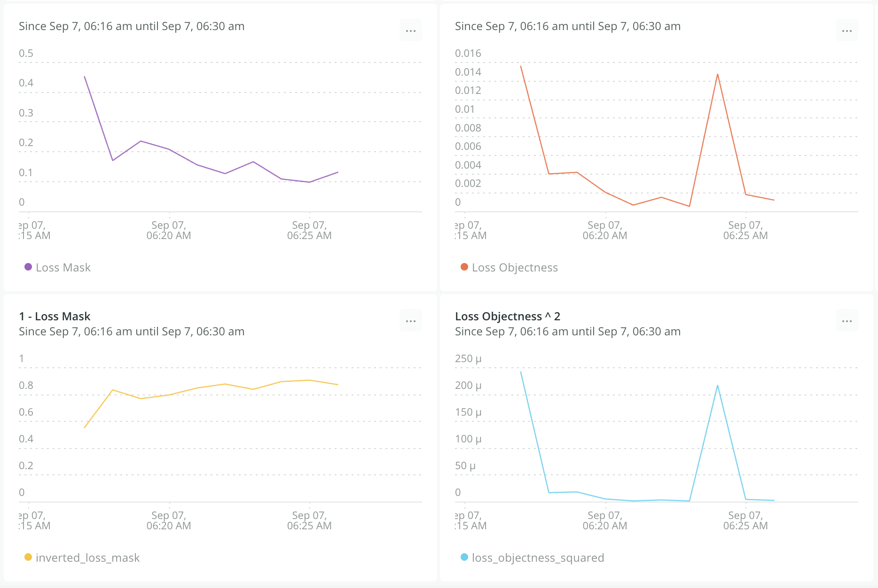
Task: Click the purple legend dot for Loss Mask
Action: [x=28, y=267]
